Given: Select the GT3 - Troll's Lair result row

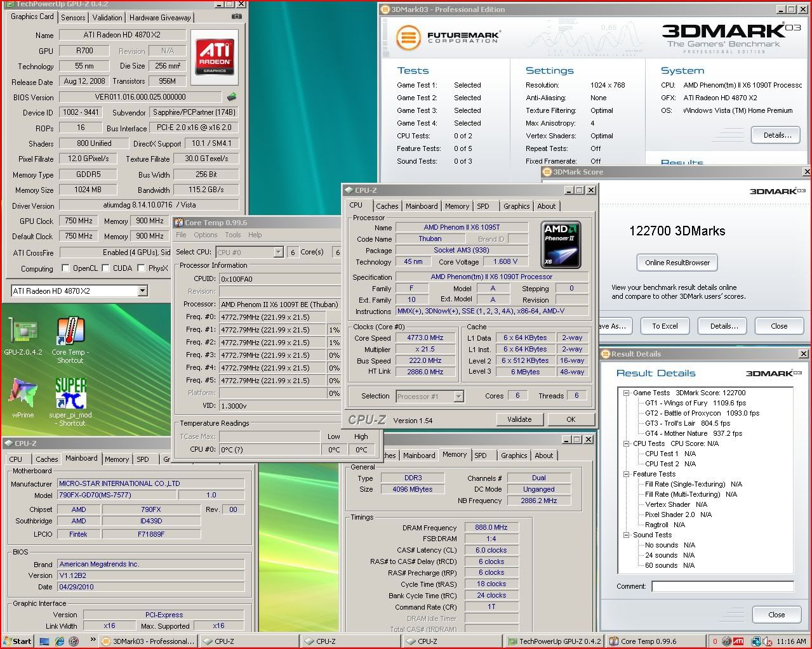Looking at the screenshot, I should point(688,423).
